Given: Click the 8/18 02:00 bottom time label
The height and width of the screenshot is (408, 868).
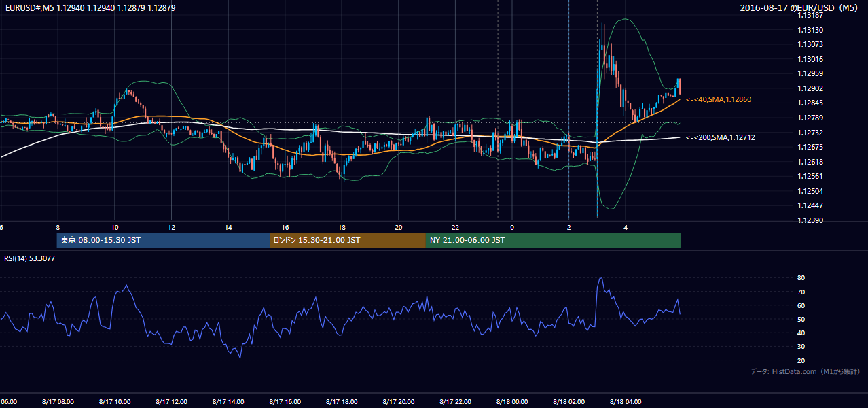Looking at the screenshot, I should tap(569, 402).
